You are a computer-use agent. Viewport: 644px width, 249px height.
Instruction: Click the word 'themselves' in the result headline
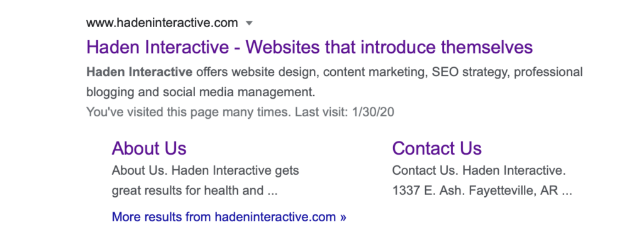click(x=487, y=48)
